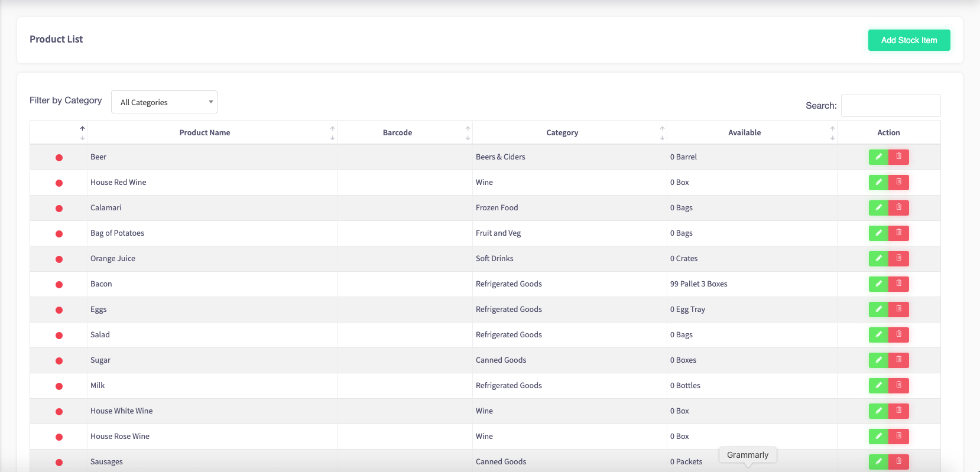Viewport: 980px width, 472px height.
Task: Delete the Sausages row via the trash icon
Action: [898, 461]
